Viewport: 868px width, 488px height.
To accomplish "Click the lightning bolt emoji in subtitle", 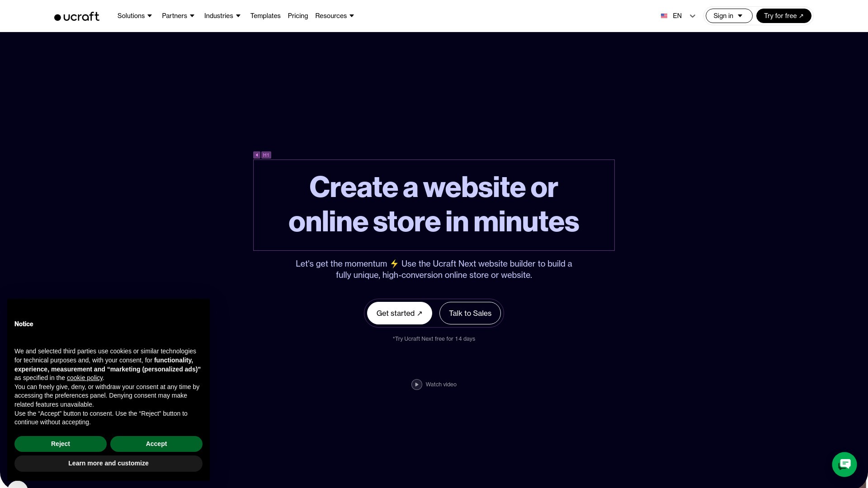I will 394,264.
